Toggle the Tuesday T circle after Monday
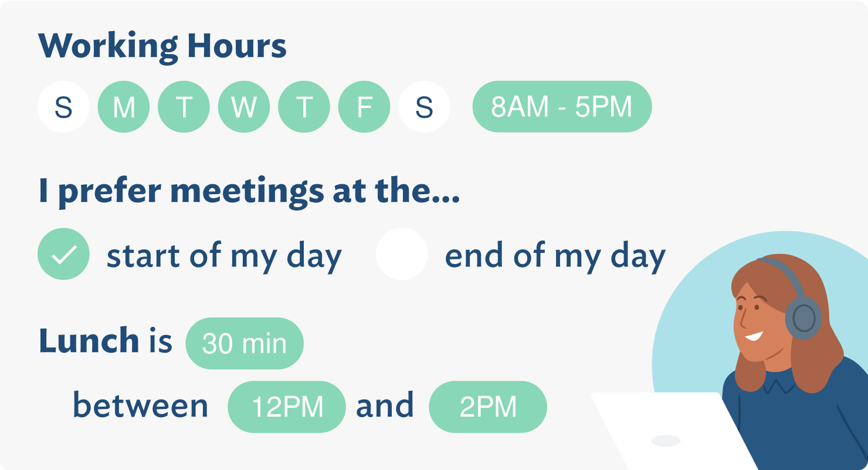Viewport: 868px width, 470px height. pos(184,107)
